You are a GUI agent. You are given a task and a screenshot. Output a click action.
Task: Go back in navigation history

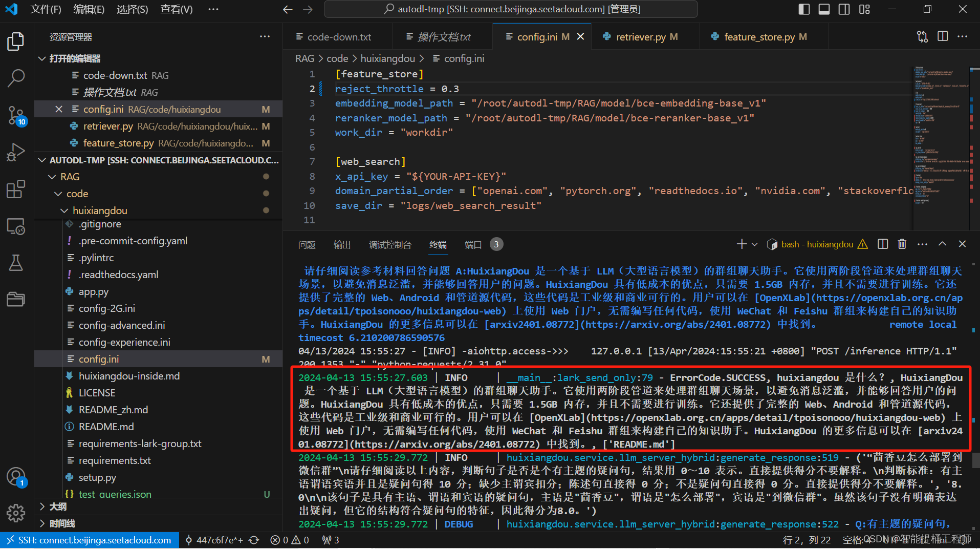(x=288, y=9)
